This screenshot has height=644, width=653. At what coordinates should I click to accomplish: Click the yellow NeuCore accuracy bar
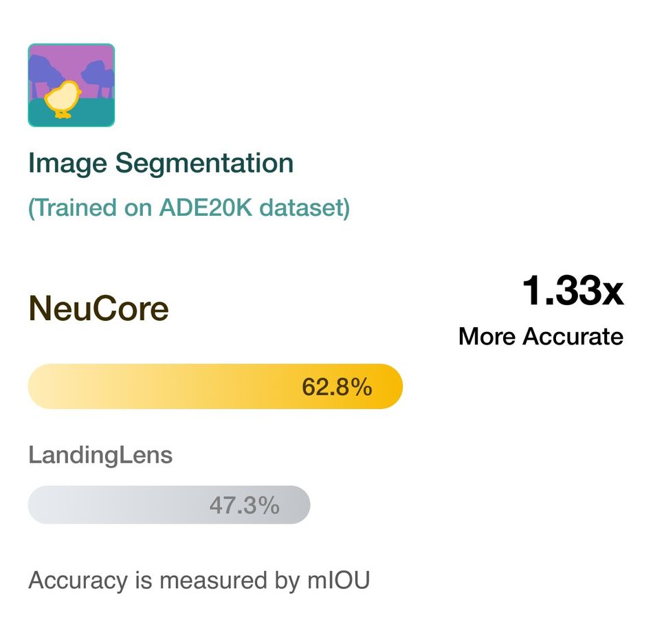click(215, 386)
